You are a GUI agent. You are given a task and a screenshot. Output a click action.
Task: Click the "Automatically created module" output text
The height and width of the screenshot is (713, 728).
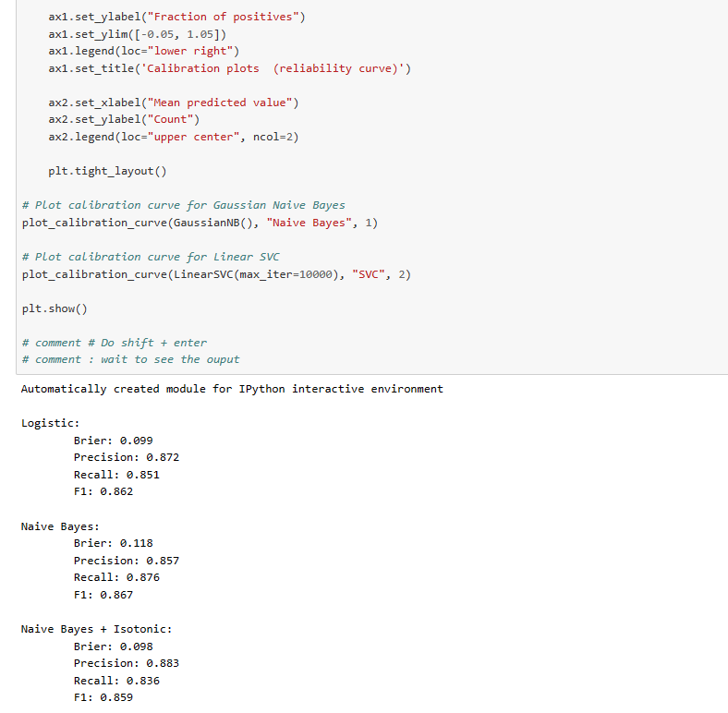tap(232, 389)
